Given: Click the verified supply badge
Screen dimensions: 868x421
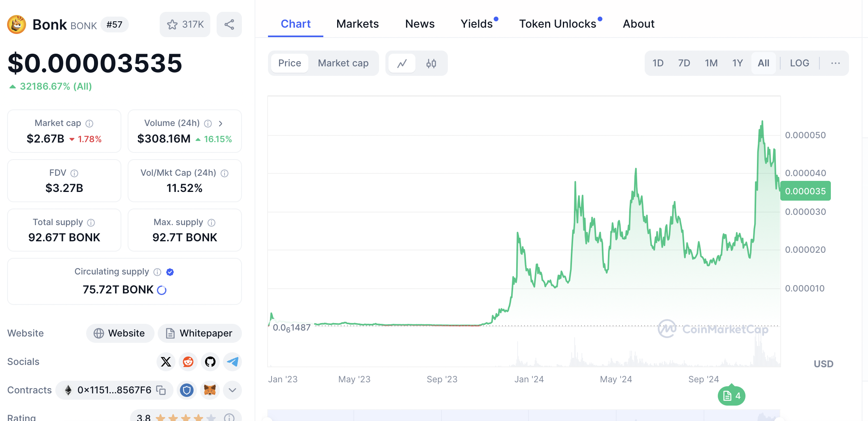Looking at the screenshot, I should coord(170,272).
